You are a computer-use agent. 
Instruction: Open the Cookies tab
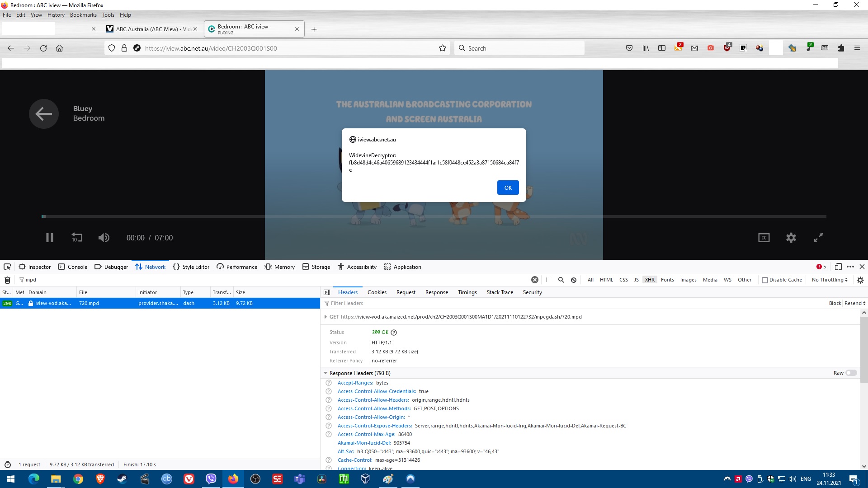377,292
